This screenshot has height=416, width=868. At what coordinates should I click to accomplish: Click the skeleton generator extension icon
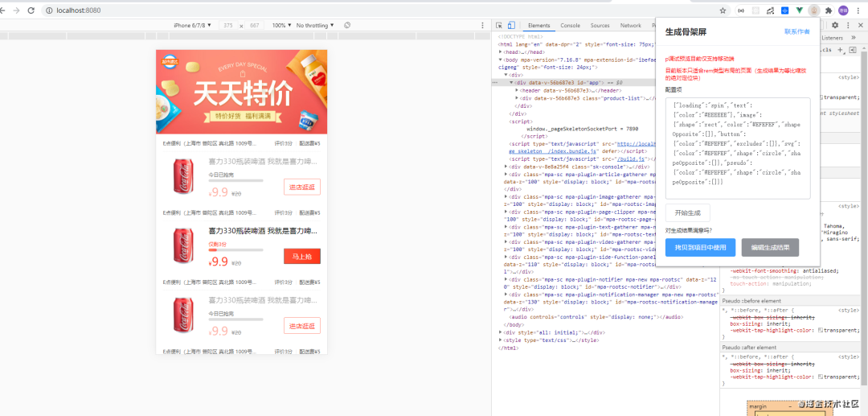pos(813,10)
